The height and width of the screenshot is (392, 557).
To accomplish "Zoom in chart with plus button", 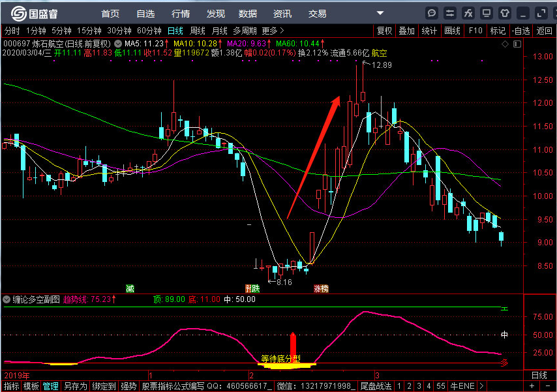I will click(532, 386).
